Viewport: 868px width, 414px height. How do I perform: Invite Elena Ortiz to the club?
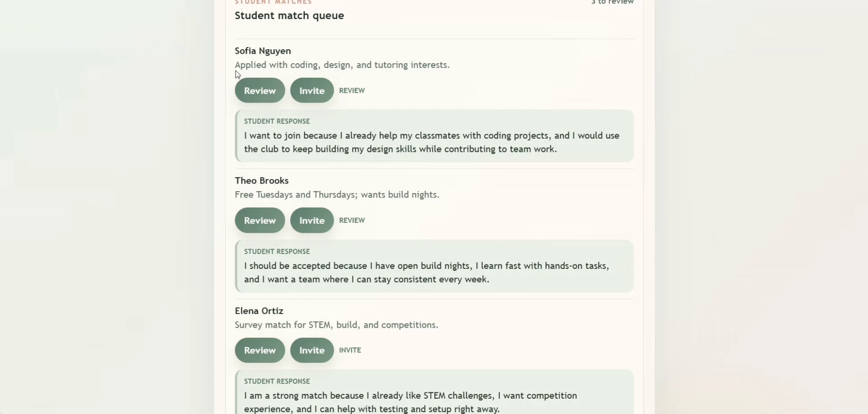(312, 350)
